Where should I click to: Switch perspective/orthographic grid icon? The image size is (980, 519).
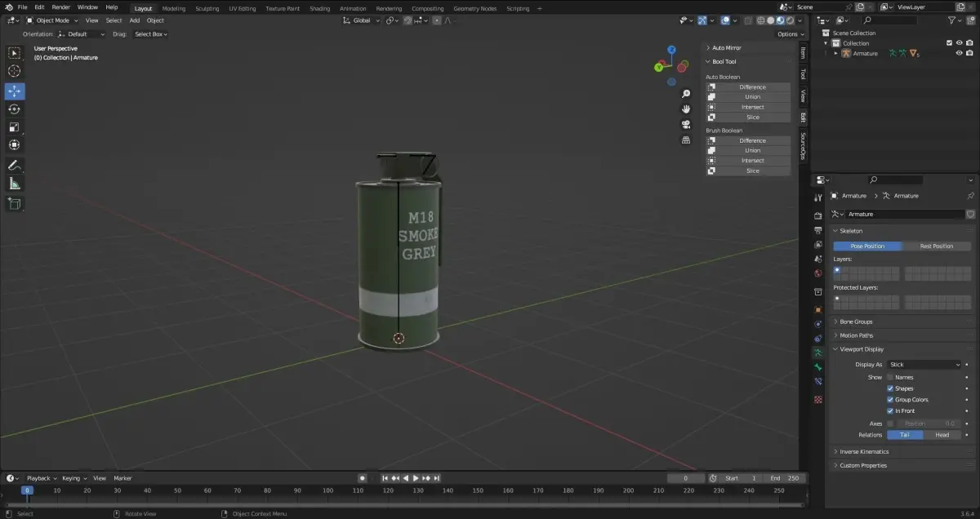click(687, 140)
